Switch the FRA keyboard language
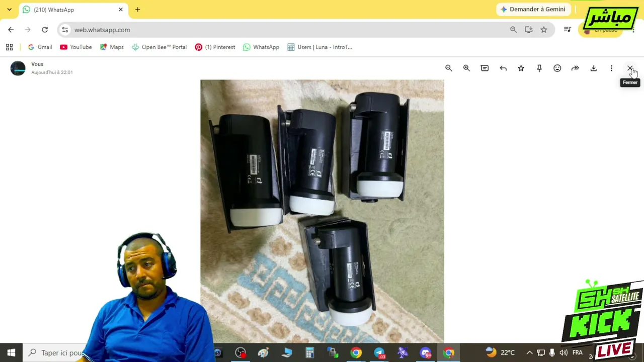The image size is (644, 362). click(577, 352)
